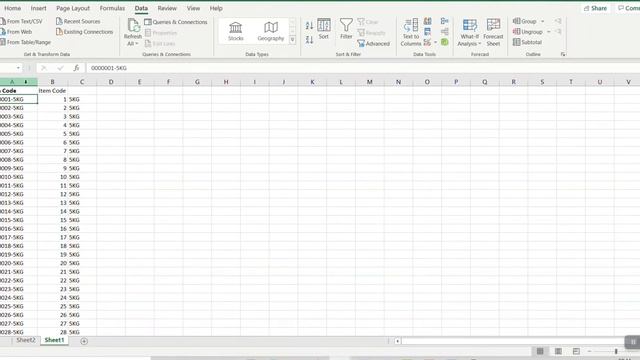Switch to Normal view in status bar

pos(540,351)
